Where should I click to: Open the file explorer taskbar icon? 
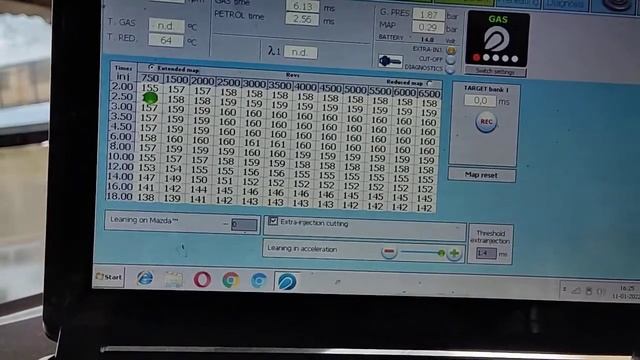click(x=174, y=280)
